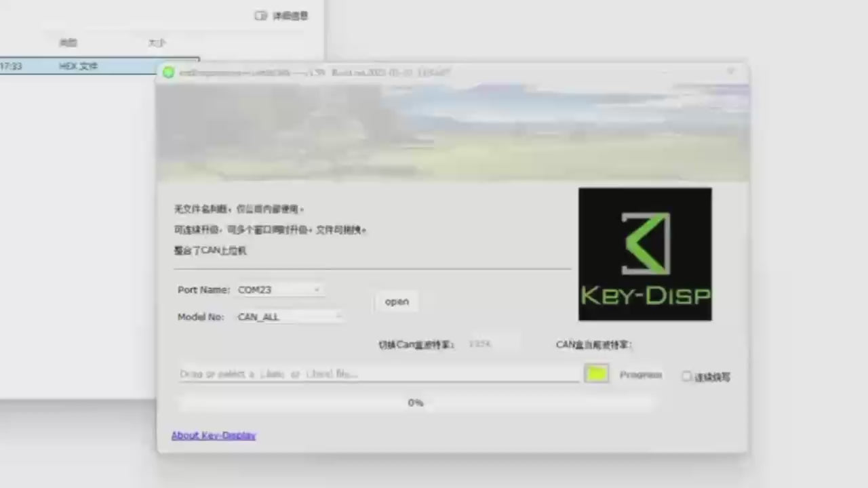Open the Port Name COM23 dropdown
This screenshot has width=868, height=488.
pyautogui.click(x=280, y=290)
